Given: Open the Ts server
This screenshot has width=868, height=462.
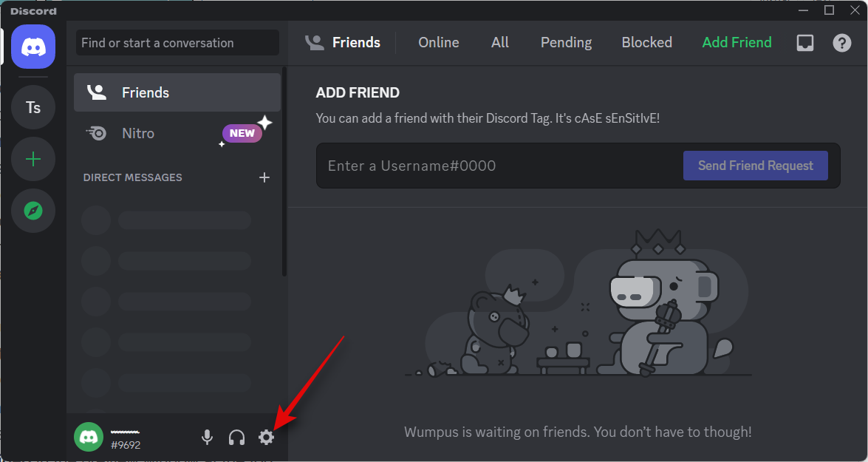Looking at the screenshot, I should tap(33, 108).
